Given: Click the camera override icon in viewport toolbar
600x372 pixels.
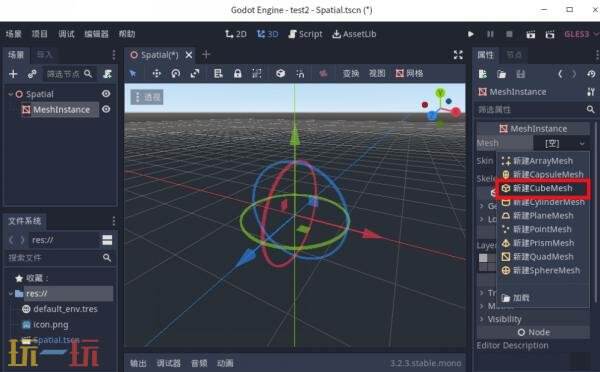Looking at the screenshot, I should [x=323, y=73].
